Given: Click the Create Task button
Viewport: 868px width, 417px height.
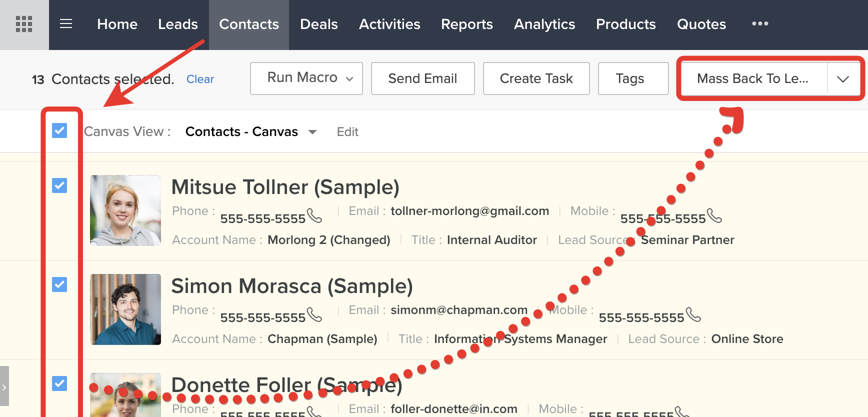Looking at the screenshot, I should coord(536,78).
